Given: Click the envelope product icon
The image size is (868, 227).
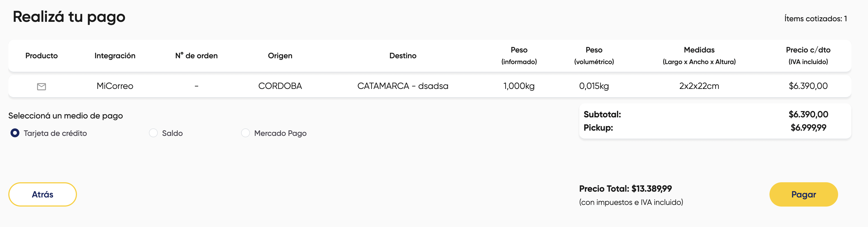Looking at the screenshot, I should pyautogui.click(x=42, y=87).
